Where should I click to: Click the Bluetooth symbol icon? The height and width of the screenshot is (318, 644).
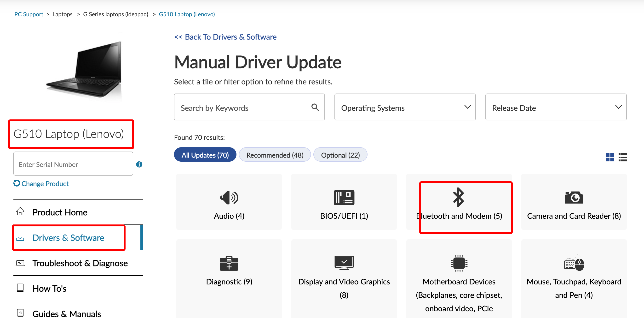pos(459,197)
